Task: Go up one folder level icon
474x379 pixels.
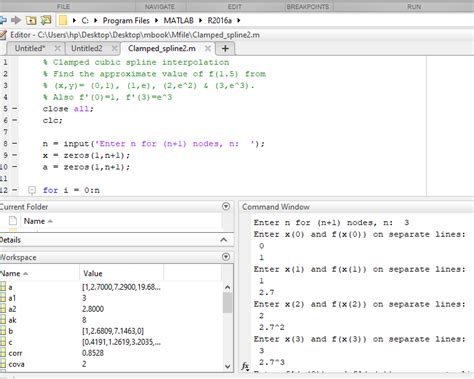Action: pos(31,20)
